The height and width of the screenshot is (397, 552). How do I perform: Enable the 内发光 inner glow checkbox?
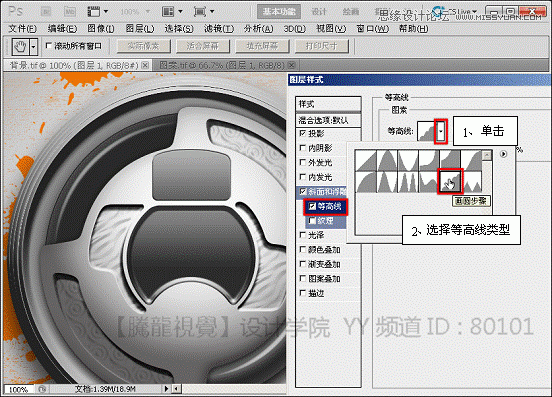pyautogui.click(x=302, y=177)
